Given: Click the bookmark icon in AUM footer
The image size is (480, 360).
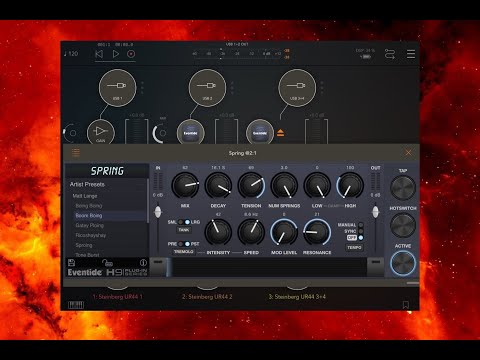Looking at the screenshot, I should (406, 305).
